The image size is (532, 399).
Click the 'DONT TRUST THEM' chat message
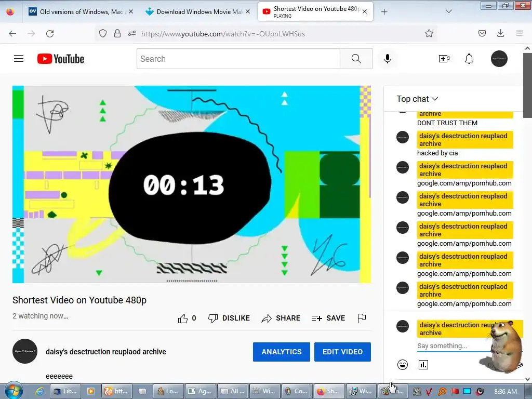[x=447, y=123]
